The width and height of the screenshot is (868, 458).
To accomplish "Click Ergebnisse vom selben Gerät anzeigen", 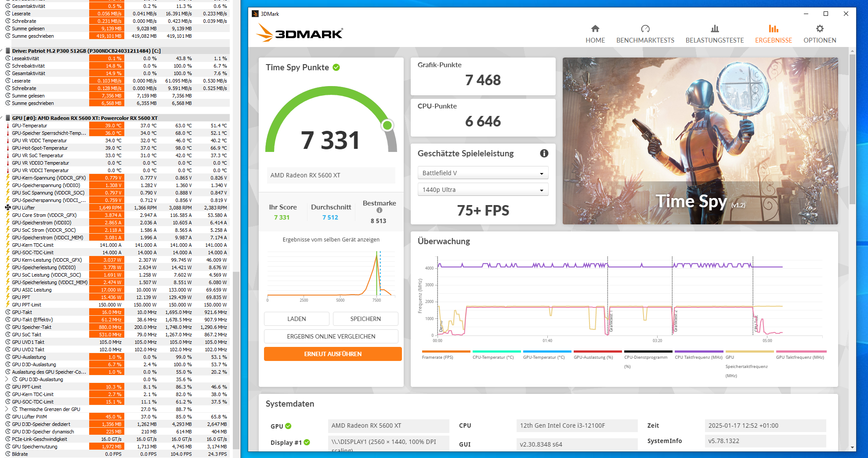I will click(331, 240).
